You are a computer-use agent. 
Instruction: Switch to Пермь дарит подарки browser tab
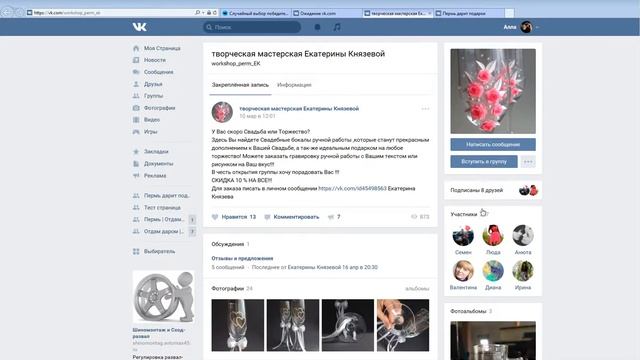pos(469,13)
